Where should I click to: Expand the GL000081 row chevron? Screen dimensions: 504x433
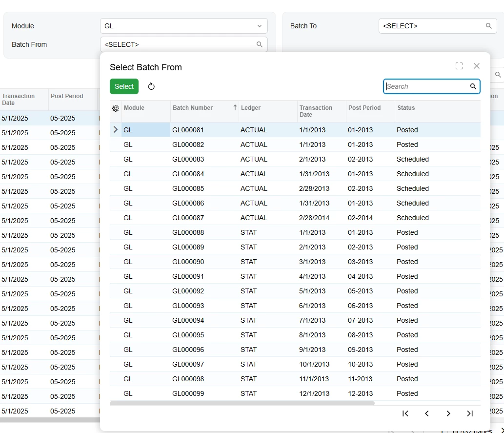tap(116, 130)
